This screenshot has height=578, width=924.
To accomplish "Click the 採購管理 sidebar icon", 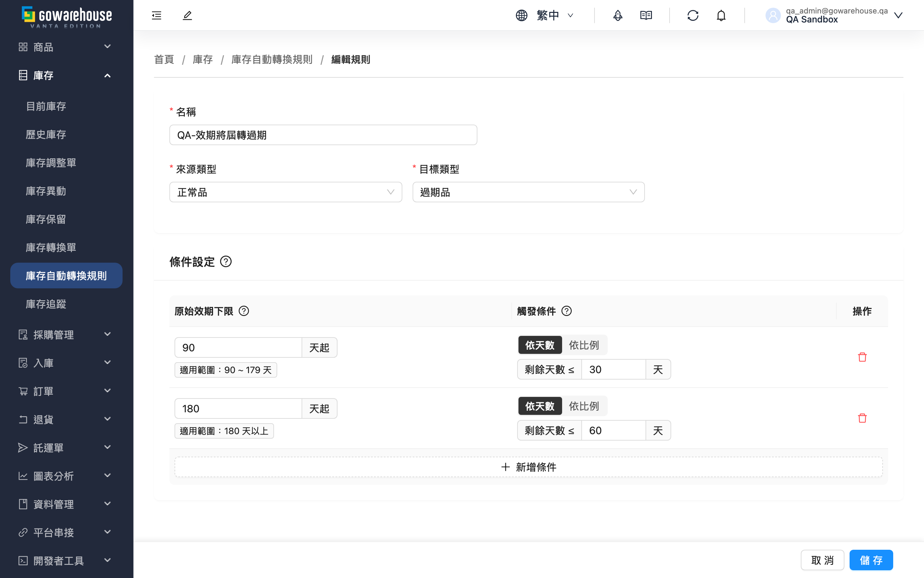I will (x=23, y=335).
